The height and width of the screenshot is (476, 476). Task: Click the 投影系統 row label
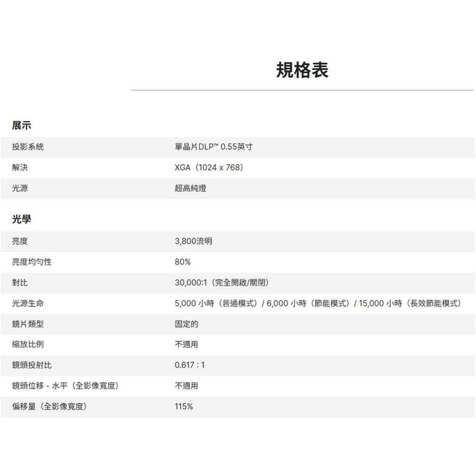coord(28,147)
